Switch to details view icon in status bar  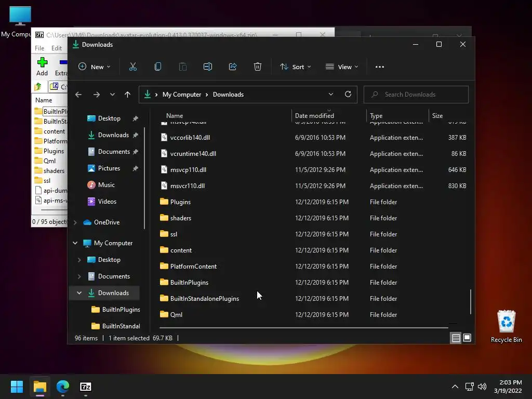456,338
